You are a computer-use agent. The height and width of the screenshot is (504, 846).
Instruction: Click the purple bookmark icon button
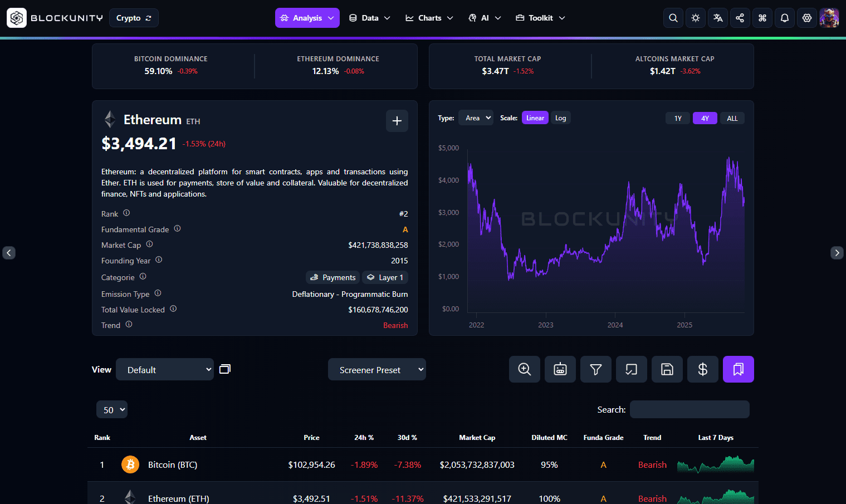point(739,369)
